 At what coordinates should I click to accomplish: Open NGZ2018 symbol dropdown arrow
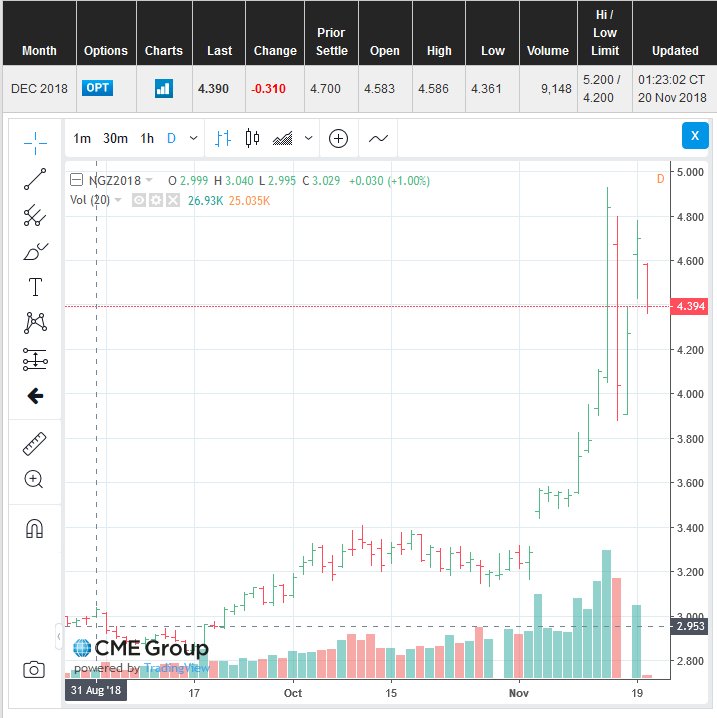tap(149, 180)
